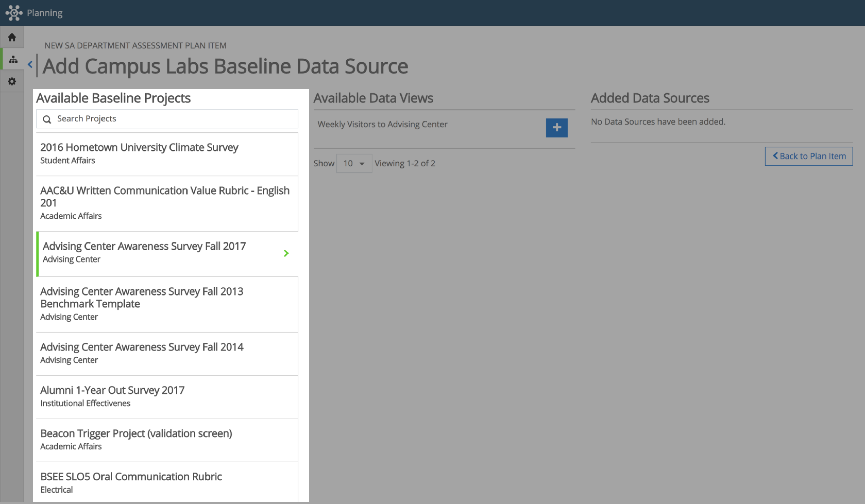This screenshot has height=504, width=865.
Task: Open the settings gear sidebar icon
Action: point(12,81)
